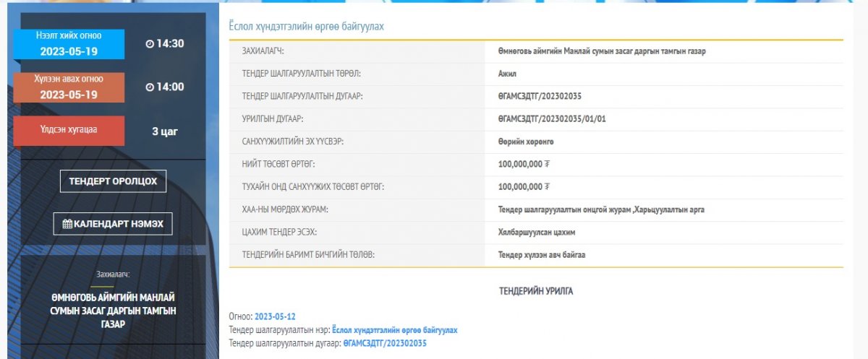The width and height of the screenshot is (868, 359).
Task: Select the orange Хүлээн авах огноо box
Action: click(x=69, y=87)
